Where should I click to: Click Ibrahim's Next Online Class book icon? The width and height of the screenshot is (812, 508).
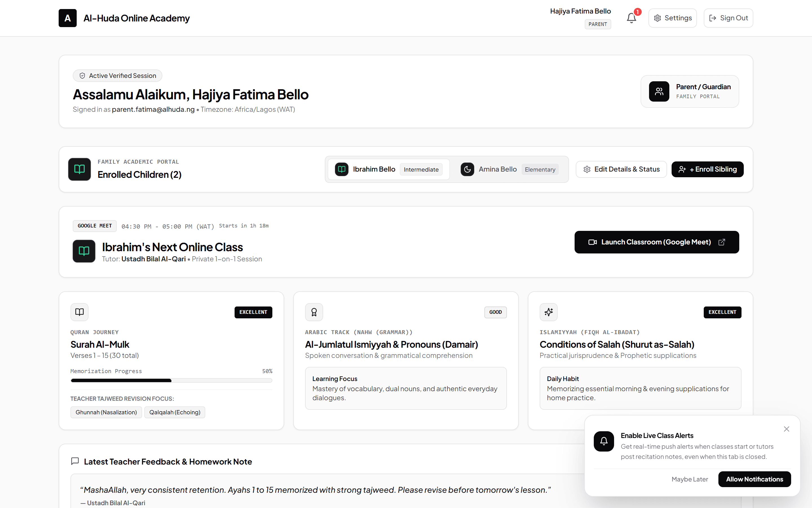pos(84,251)
